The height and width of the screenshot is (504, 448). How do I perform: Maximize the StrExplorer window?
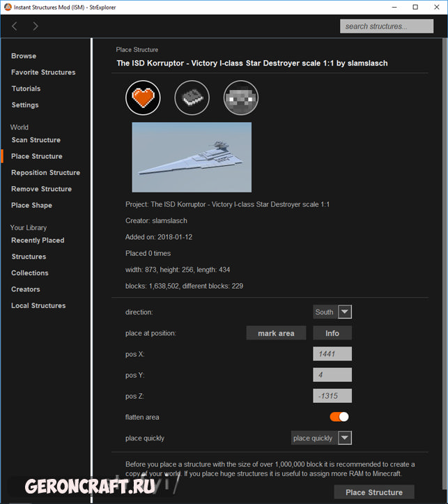pyautogui.click(x=415, y=7)
